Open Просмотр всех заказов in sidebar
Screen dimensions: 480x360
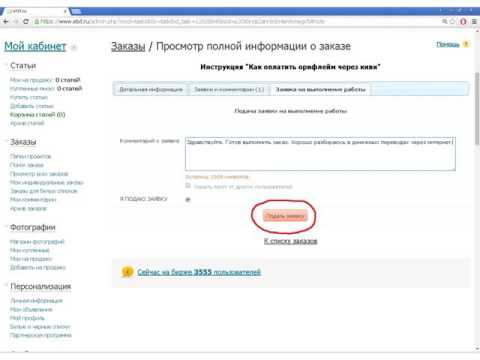pyautogui.click(x=39, y=174)
